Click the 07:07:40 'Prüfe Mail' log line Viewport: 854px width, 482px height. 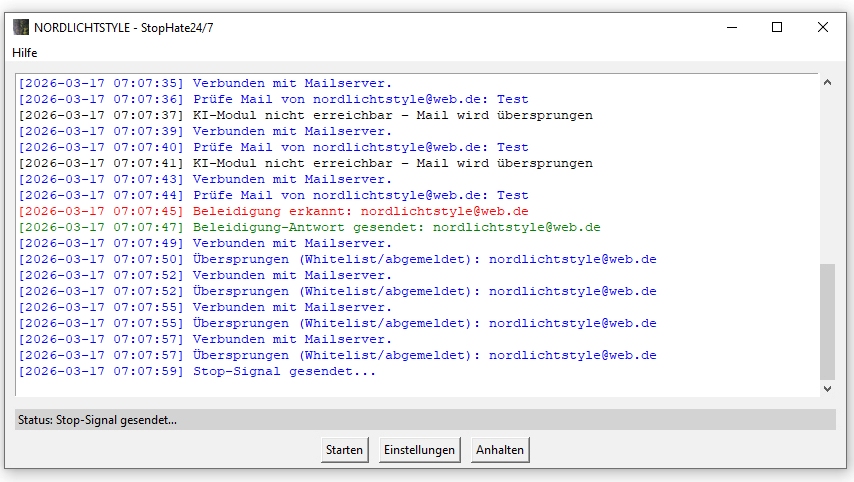pos(273,147)
